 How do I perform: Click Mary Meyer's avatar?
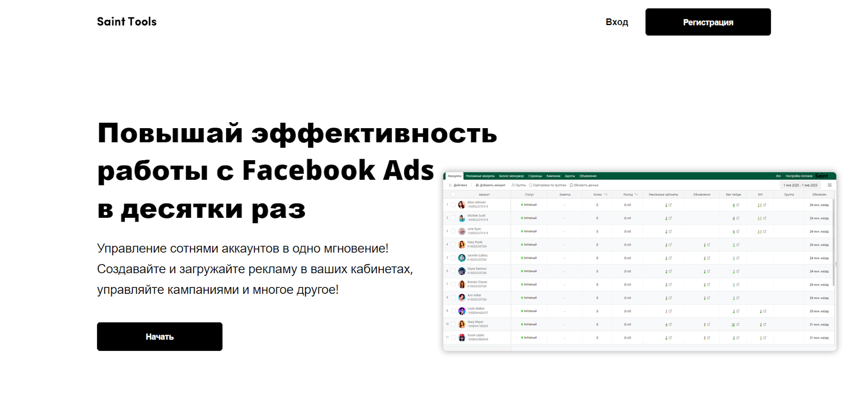tap(462, 324)
